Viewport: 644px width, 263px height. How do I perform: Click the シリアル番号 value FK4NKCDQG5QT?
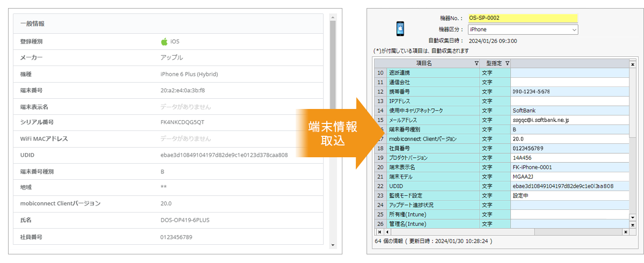coord(182,122)
